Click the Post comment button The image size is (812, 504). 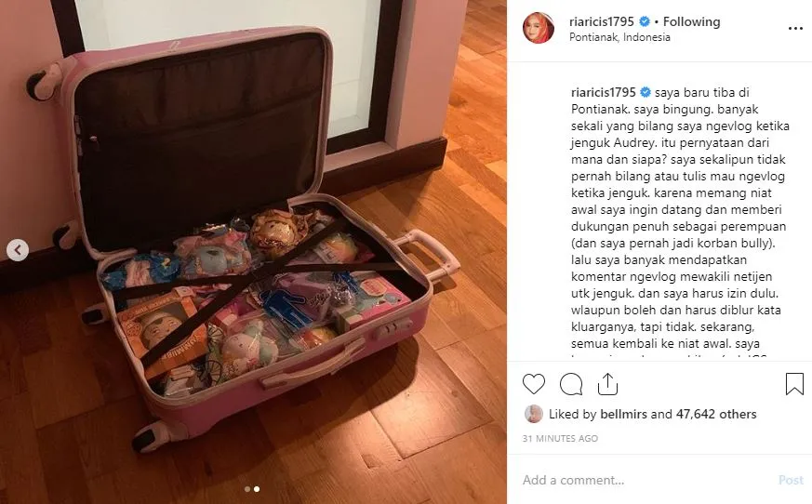tap(791, 480)
